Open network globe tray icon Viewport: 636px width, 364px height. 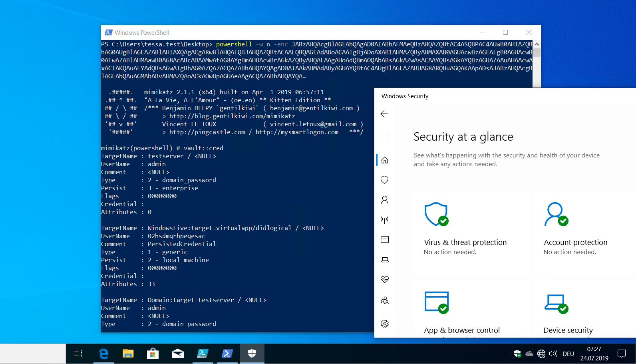point(541,354)
